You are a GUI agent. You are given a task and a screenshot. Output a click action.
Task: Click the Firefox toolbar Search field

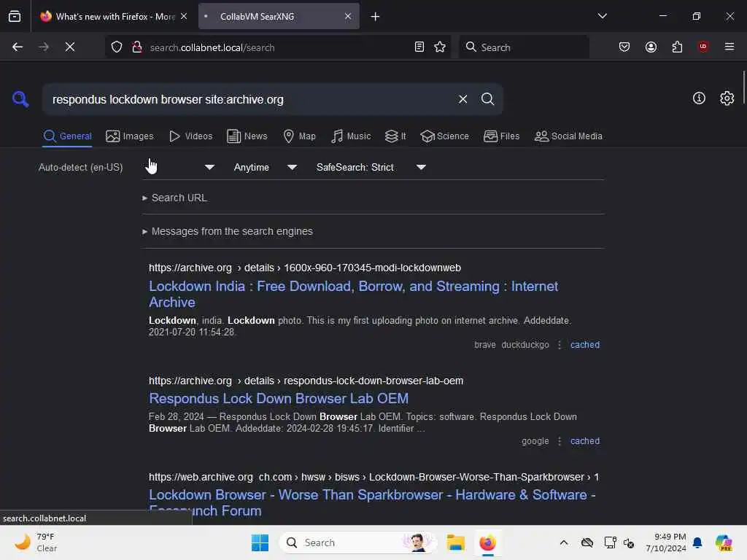point(524,47)
